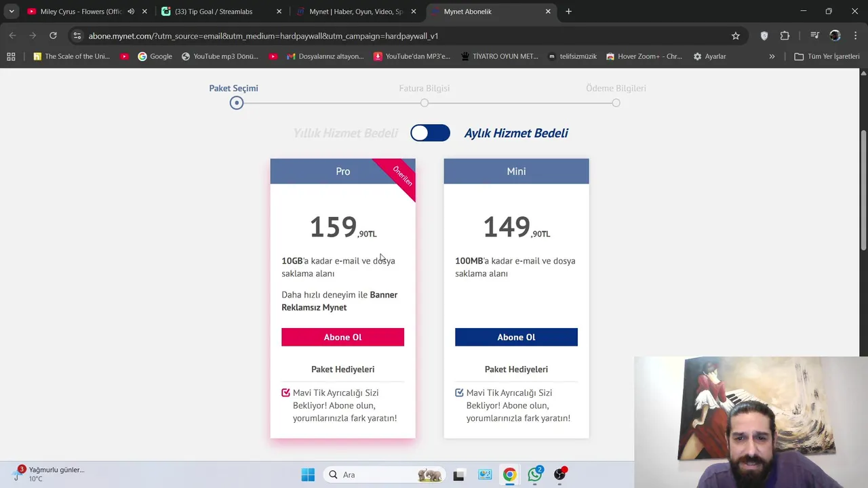Open the apps grid in bookmarks bar
This screenshot has height=488, width=868.
click(11, 56)
